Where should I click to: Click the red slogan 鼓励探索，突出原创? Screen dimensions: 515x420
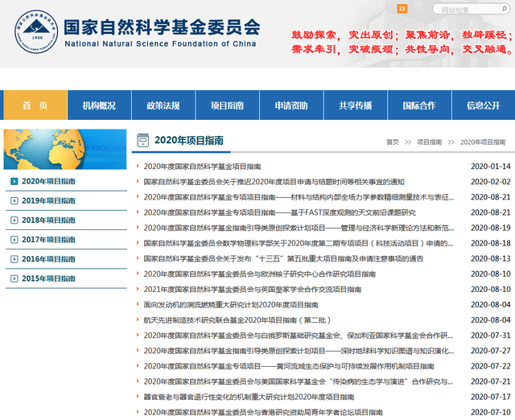(x=345, y=35)
